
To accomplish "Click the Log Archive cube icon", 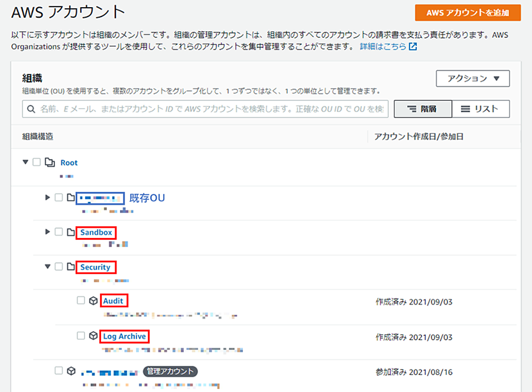I will [x=93, y=336].
